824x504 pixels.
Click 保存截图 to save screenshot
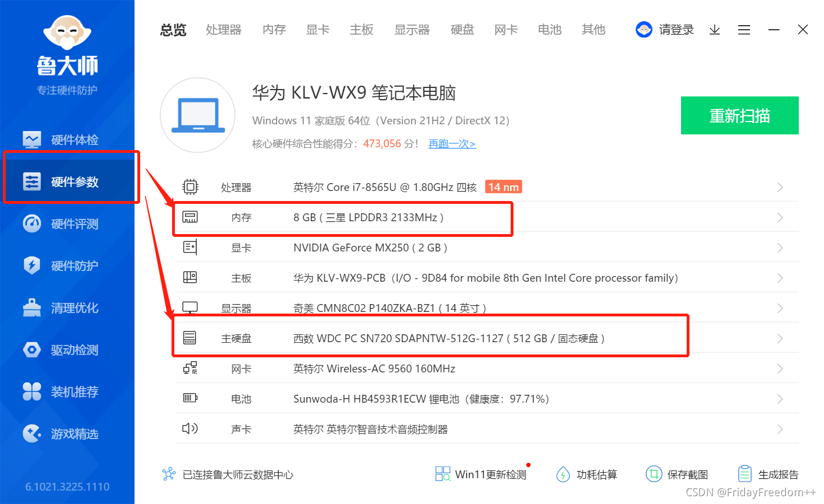677,474
